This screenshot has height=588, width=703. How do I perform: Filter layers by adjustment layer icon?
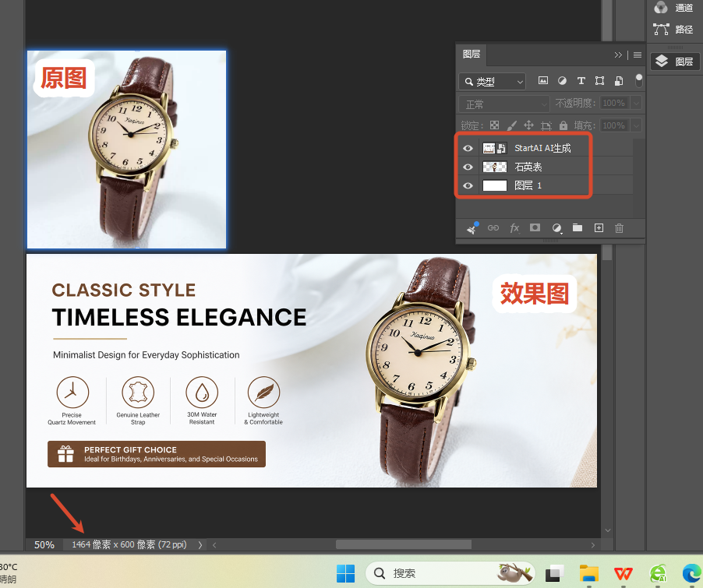(562, 81)
